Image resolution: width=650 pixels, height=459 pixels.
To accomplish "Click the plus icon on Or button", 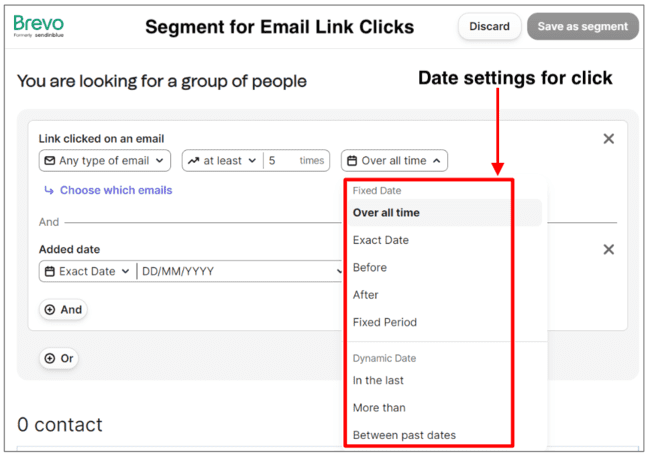I will click(50, 358).
